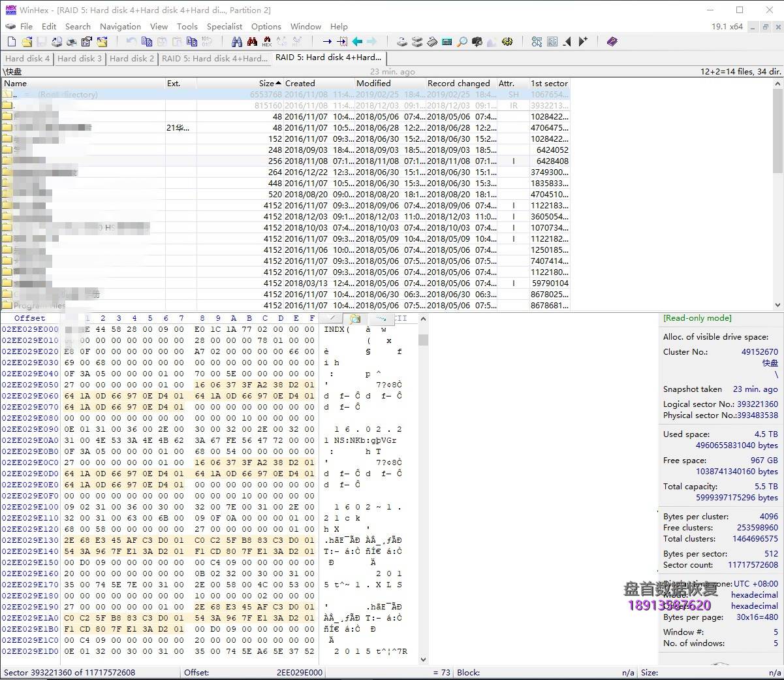Switch to the Hard disk 2 tab

pyautogui.click(x=132, y=58)
